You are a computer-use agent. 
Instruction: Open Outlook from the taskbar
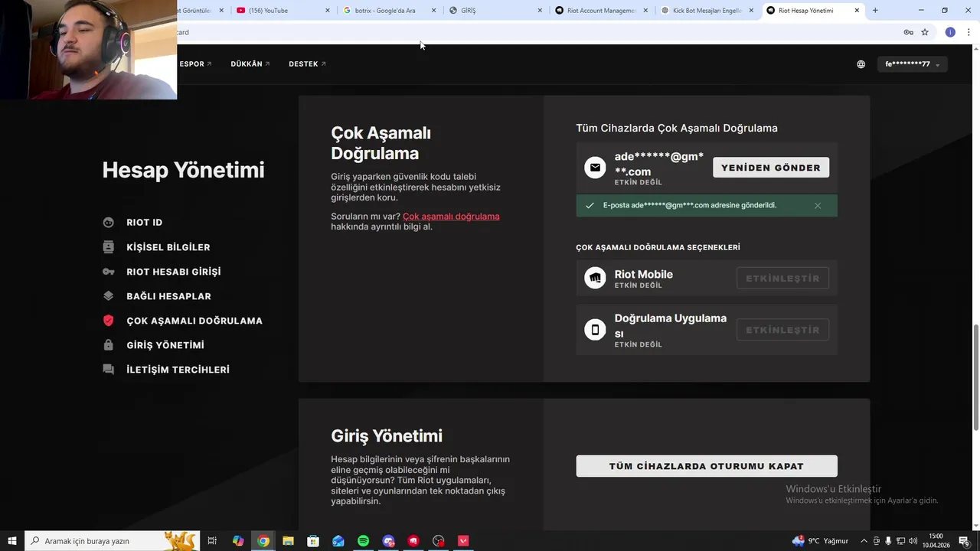338,541
